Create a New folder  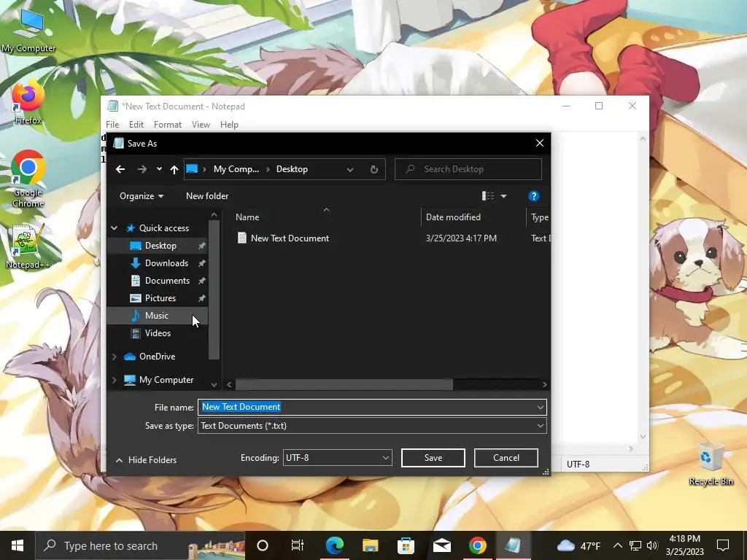pos(207,196)
